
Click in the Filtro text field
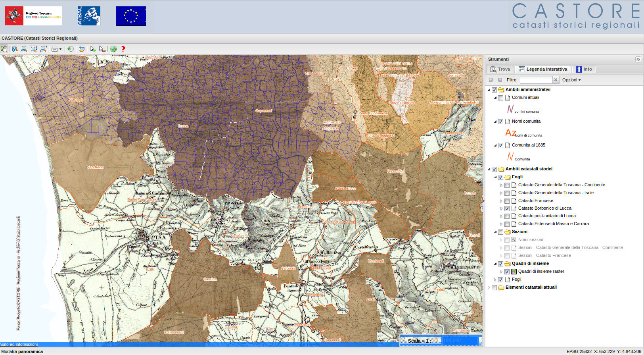(x=536, y=80)
